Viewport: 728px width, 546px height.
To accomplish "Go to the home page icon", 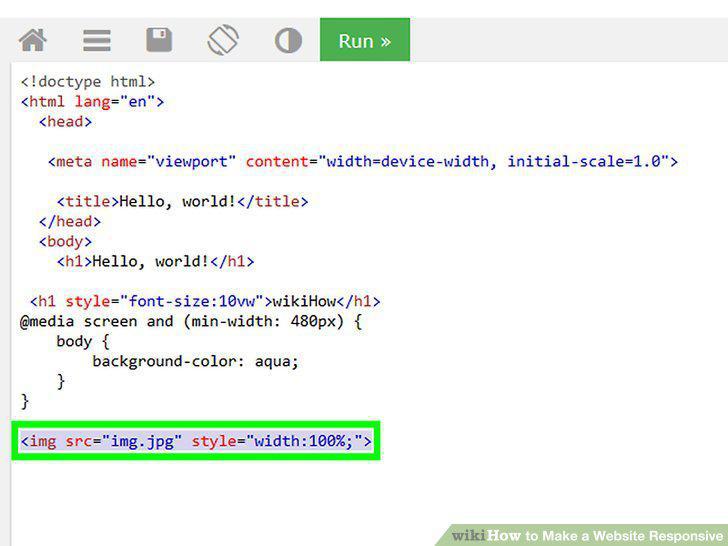I will pyautogui.click(x=32, y=40).
